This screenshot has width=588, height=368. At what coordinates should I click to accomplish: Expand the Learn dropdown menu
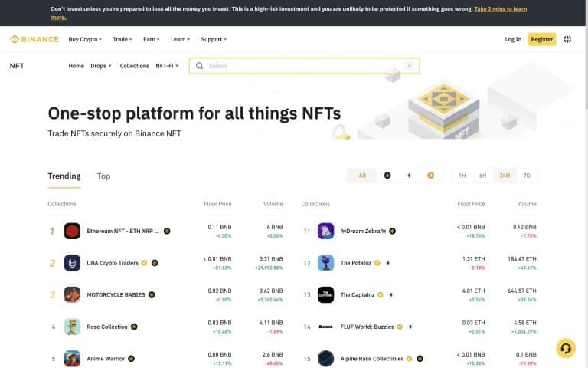coord(181,39)
